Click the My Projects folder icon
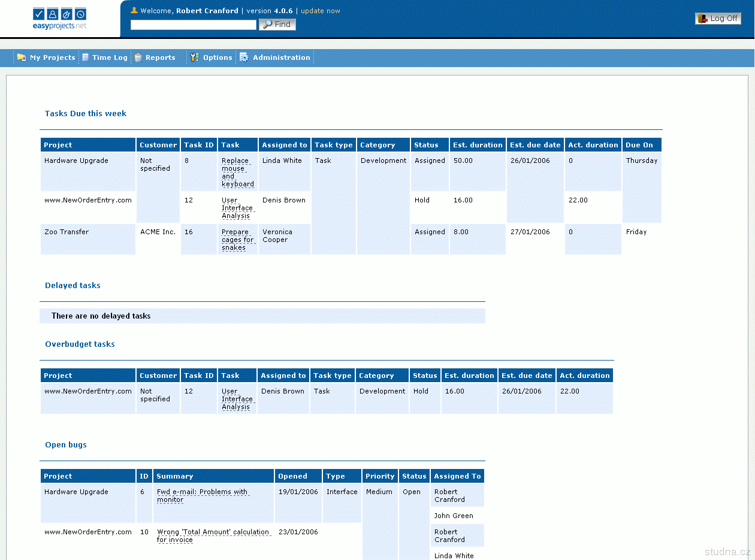The width and height of the screenshot is (755, 560). pyautogui.click(x=22, y=57)
